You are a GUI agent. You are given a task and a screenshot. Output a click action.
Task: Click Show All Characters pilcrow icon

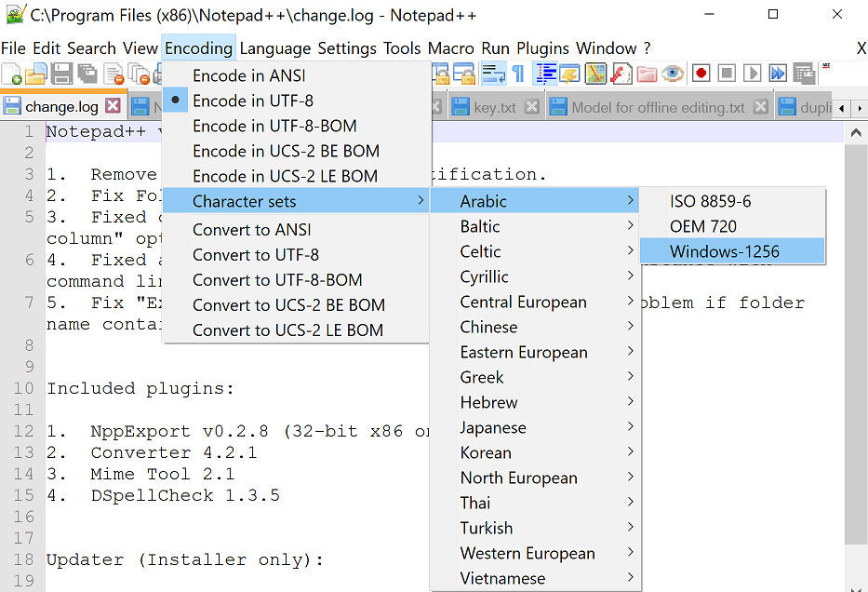(x=518, y=74)
